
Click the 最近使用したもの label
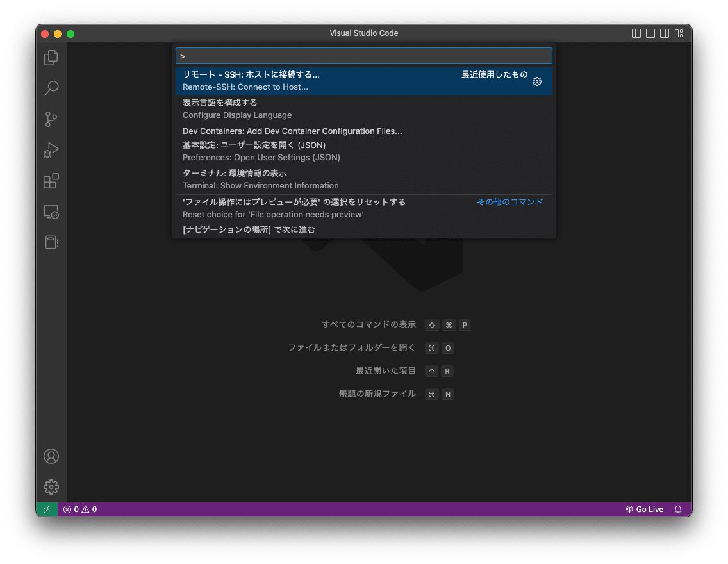click(495, 74)
